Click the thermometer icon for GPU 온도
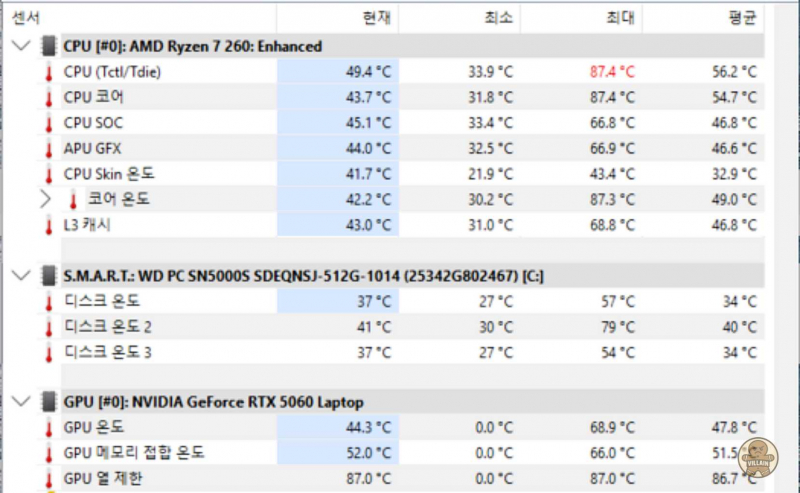Screen dimensions: 800x493 (47, 429)
